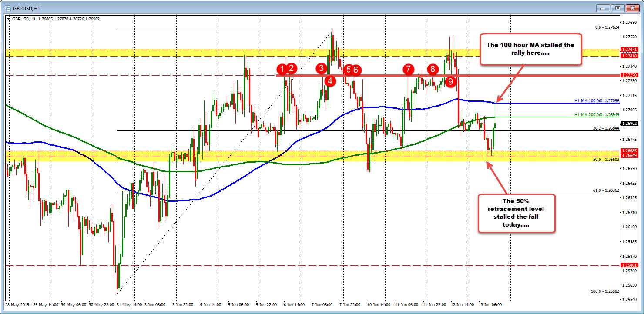Viewport: 644px width, 314px height.
Task: Click the 1.26435 price scale value
Action: coord(629,183)
